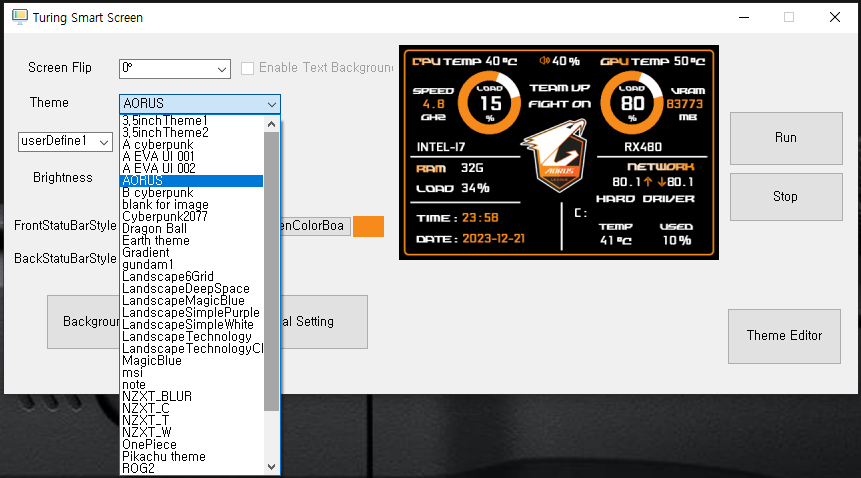Select NZXT_T theme

point(191,420)
